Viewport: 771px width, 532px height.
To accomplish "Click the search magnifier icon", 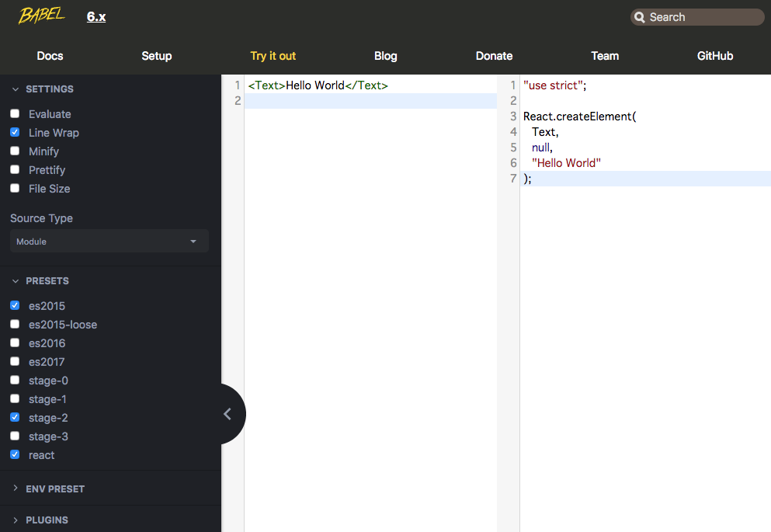I will (640, 16).
